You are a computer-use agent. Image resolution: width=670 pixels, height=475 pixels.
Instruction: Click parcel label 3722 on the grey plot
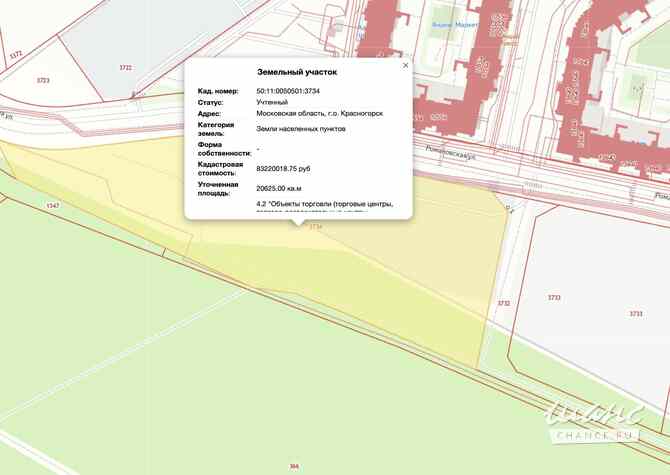click(x=125, y=67)
